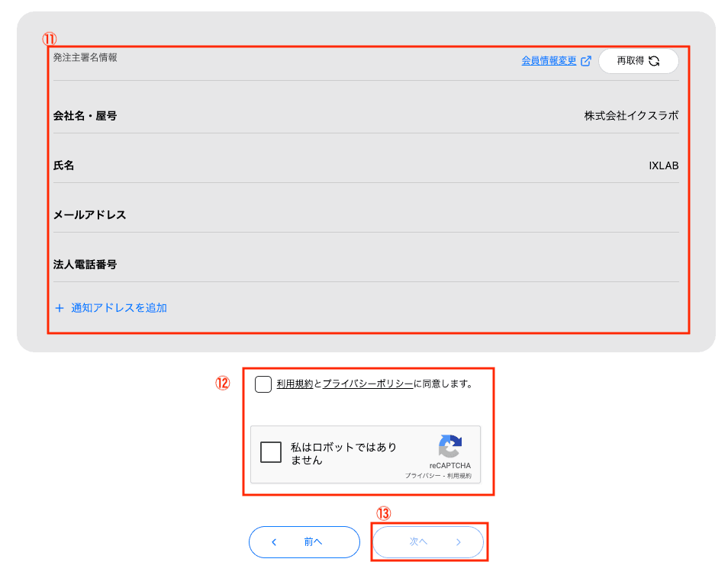Open the 会員情報変更 link
This screenshot has height=562, width=728.
(x=549, y=61)
